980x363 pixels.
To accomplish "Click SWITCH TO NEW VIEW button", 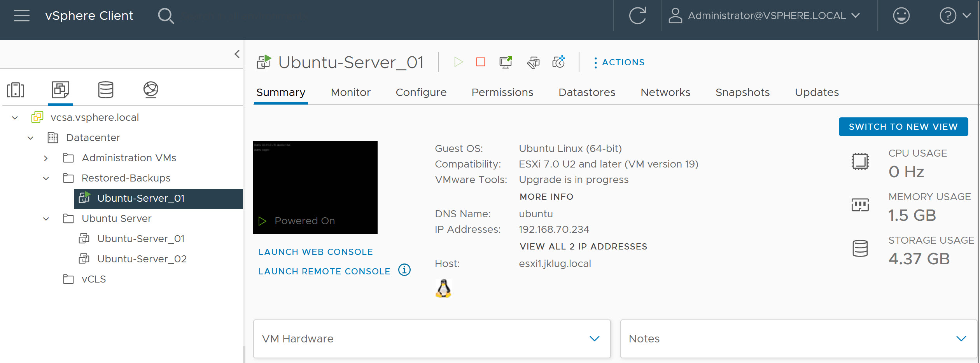I will pos(903,126).
